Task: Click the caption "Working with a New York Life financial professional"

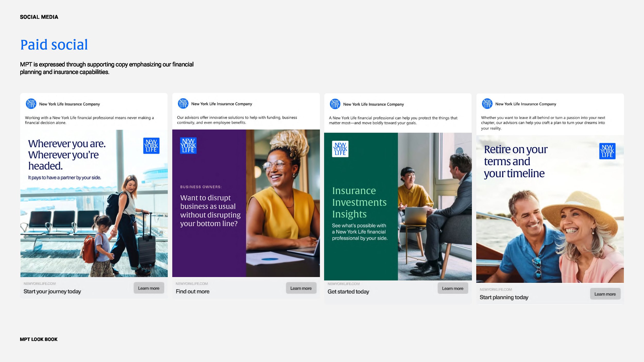Action: (89, 120)
